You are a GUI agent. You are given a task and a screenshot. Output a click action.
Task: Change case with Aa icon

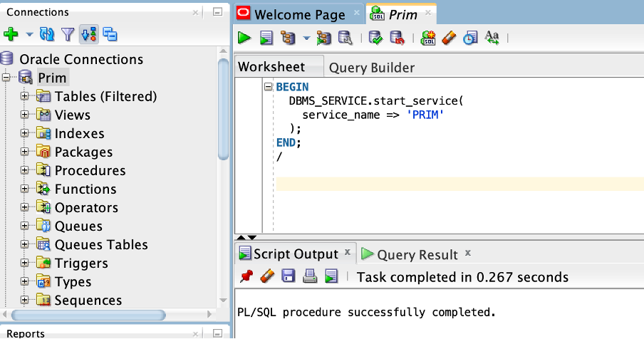(x=492, y=38)
